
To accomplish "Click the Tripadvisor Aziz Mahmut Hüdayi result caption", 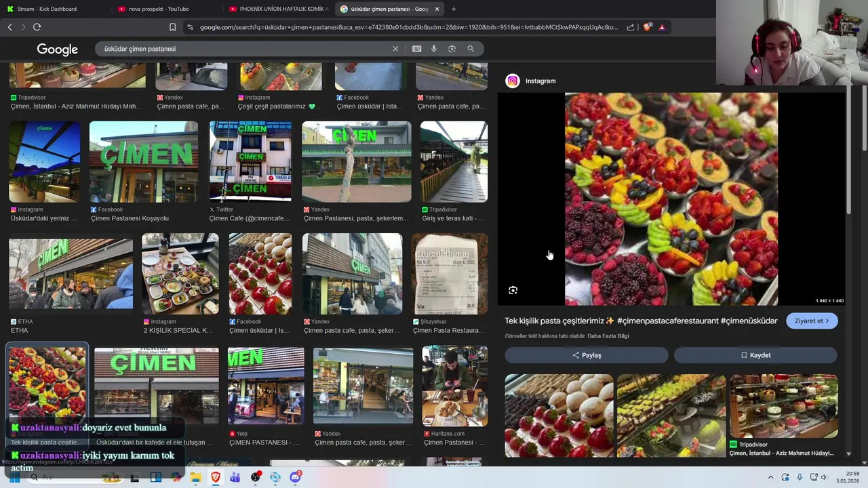I will click(76, 106).
